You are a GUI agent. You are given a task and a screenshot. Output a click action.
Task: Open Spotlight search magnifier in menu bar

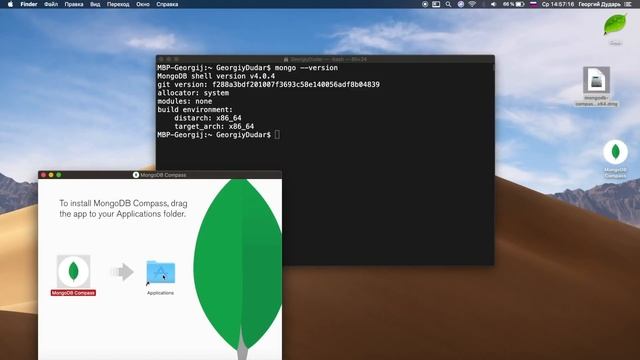pyautogui.click(x=448, y=4)
